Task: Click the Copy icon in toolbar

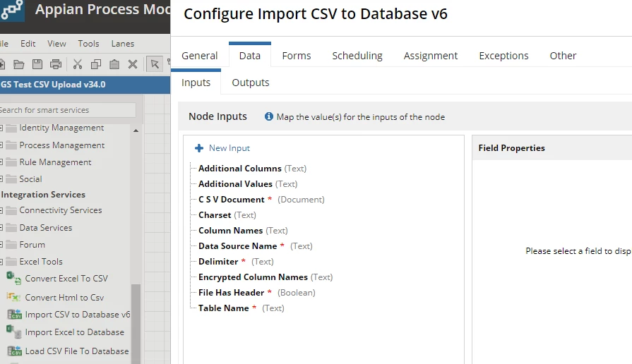Action: 96,64
